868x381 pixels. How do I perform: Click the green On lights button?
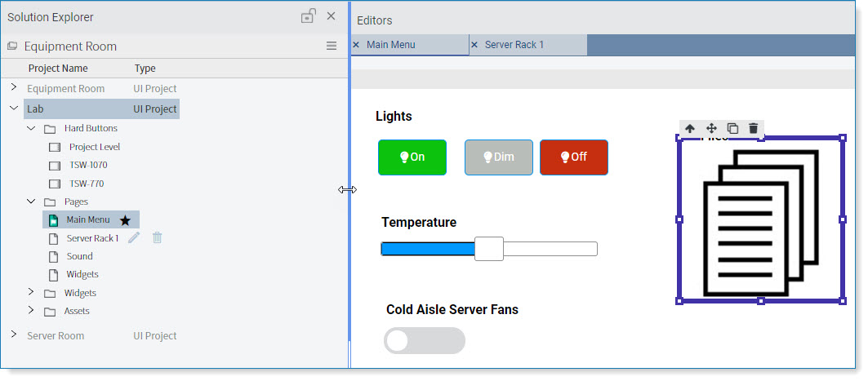[412, 157]
